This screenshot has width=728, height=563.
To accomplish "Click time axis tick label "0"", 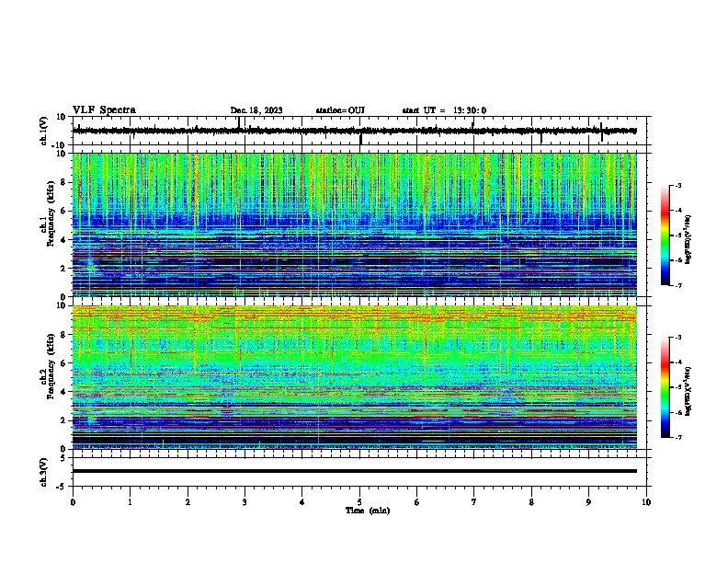I will (x=73, y=502).
